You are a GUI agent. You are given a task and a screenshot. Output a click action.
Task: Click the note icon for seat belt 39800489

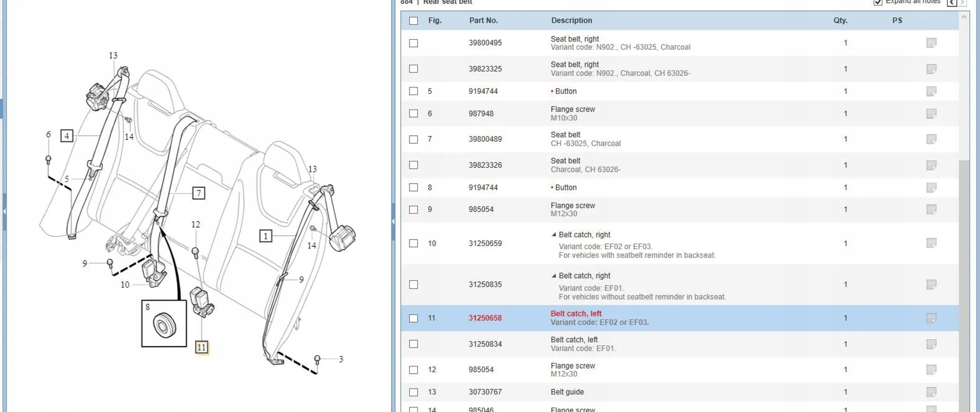coord(931,139)
